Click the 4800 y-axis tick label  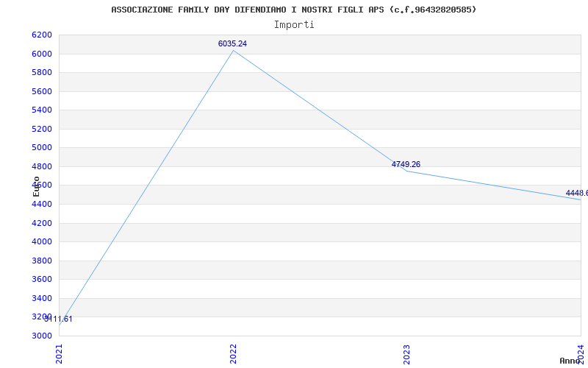[42, 166]
